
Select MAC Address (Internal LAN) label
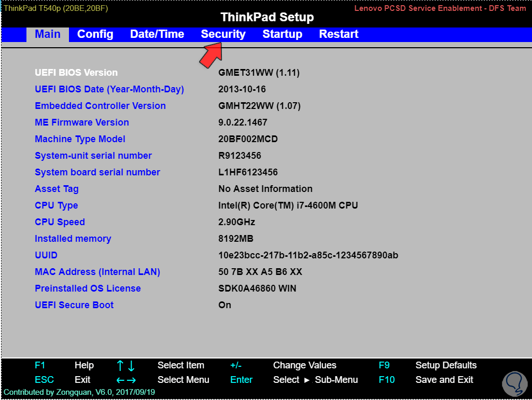pos(97,272)
